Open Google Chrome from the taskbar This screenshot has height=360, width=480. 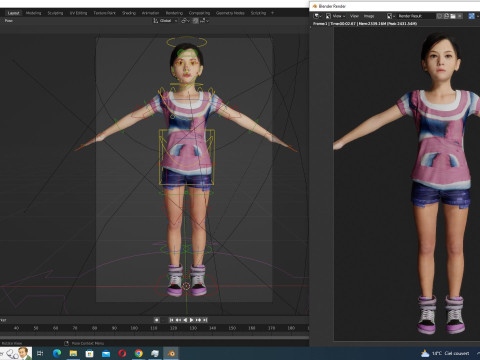(139, 353)
